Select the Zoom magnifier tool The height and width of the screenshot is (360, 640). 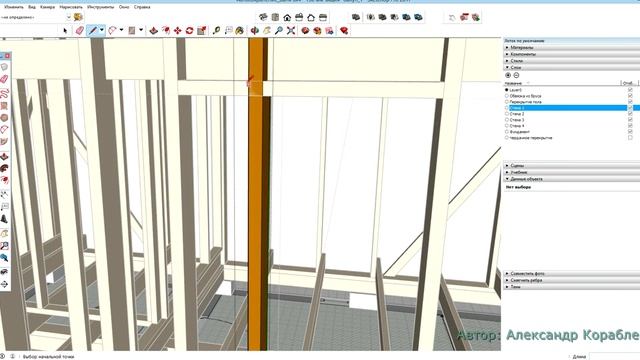pyautogui.click(x=279, y=31)
